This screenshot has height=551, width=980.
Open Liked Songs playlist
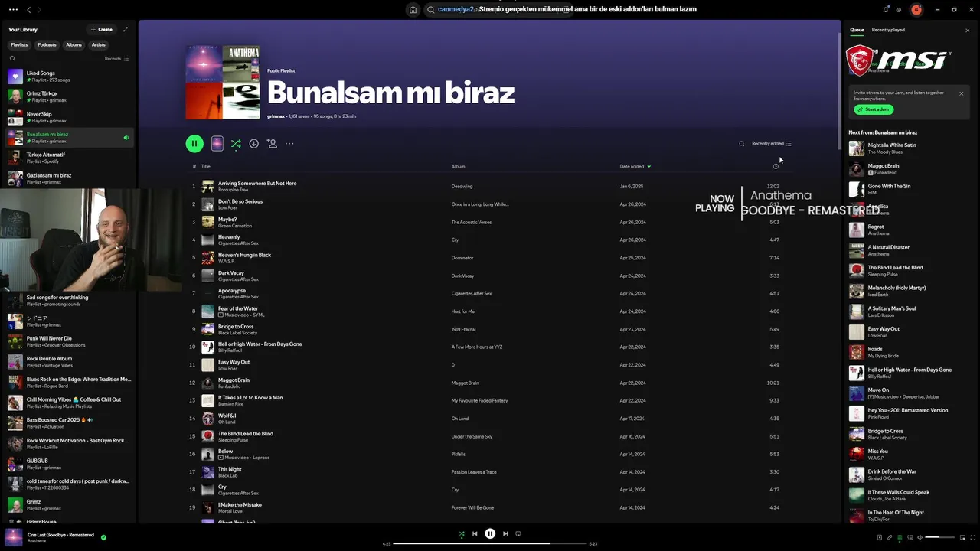[69, 76]
